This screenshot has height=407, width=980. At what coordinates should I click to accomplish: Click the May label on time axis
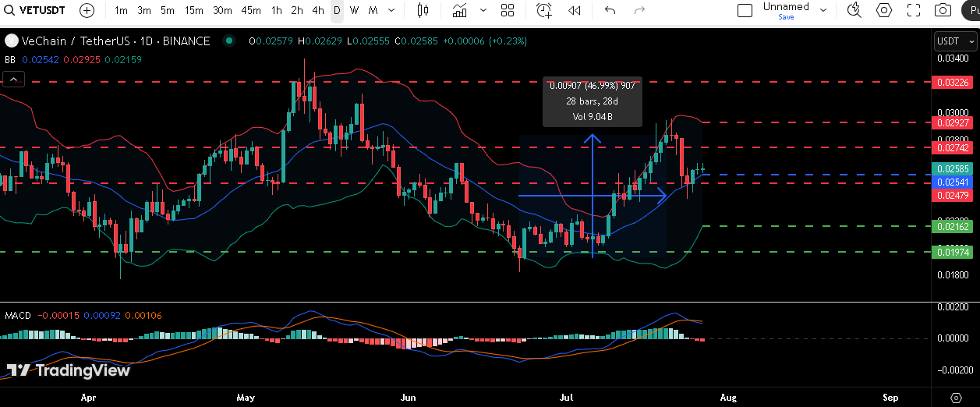point(246,397)
